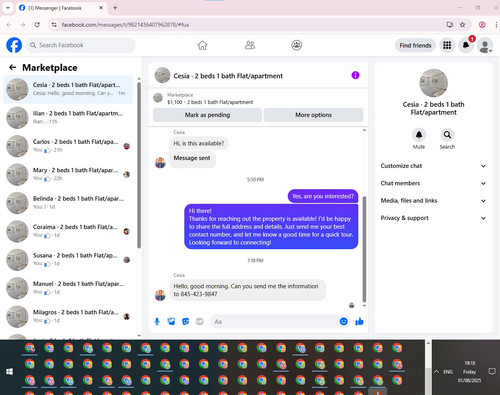This screenshot has width=500, height=395.
Task: Open the Cesia chat header title
Action: 228,76
